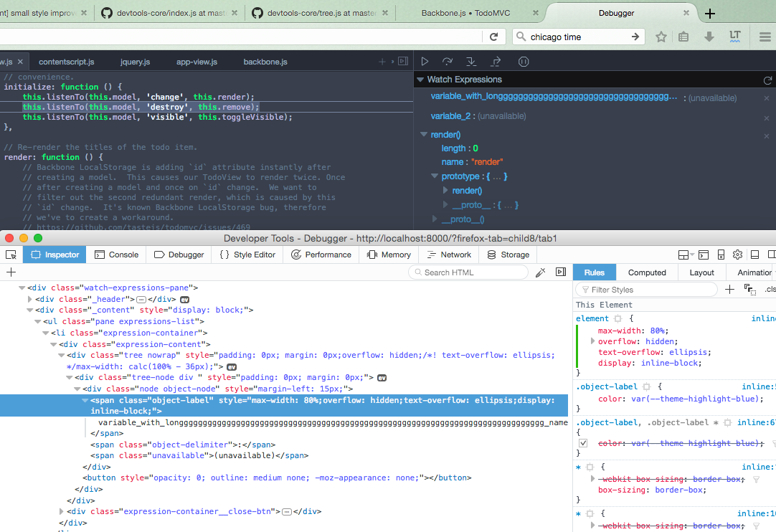Switch to the Computed sidebar tab
The height and width of the screenshot is (532, 776).
click(x=647, y=272)
